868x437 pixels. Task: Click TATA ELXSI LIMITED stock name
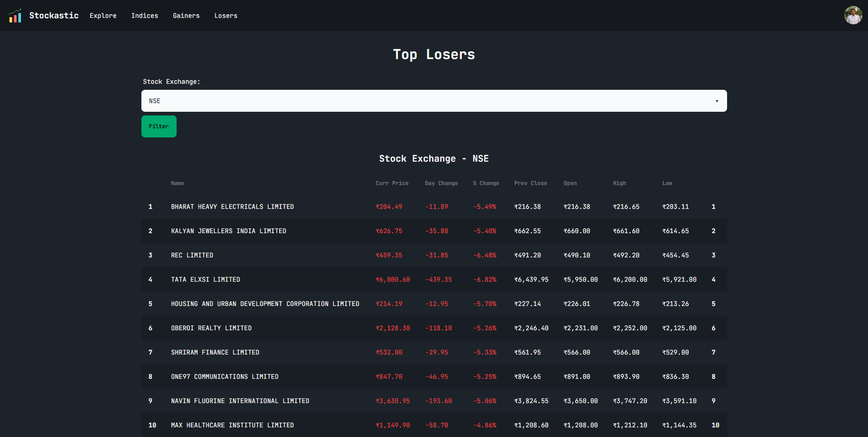(205, 279)
